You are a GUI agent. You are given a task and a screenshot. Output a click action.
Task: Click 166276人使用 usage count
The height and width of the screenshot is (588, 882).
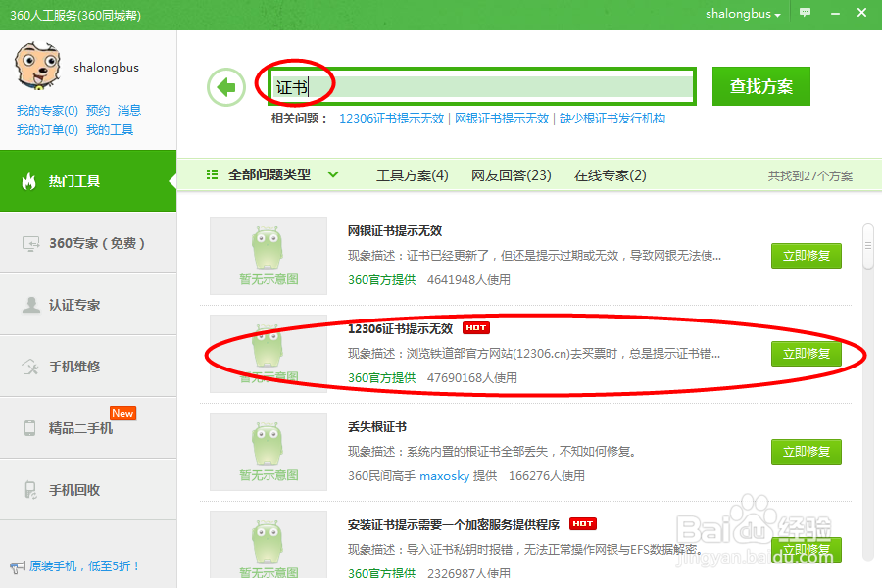[546, 476]
